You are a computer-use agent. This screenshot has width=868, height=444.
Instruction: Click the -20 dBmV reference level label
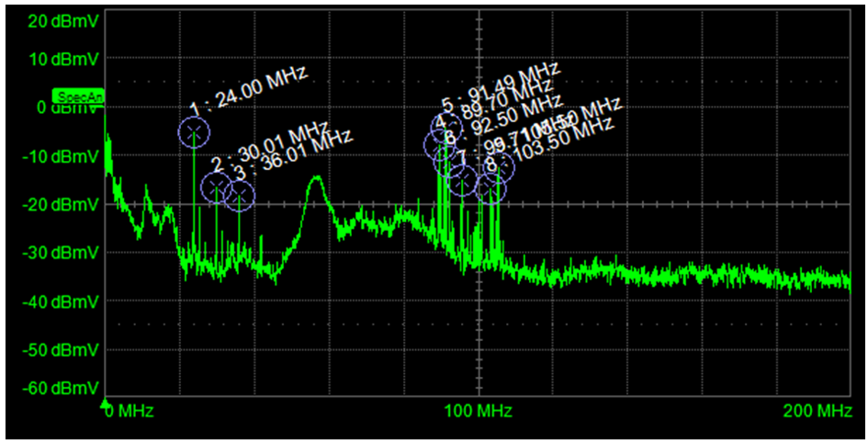click(x=60, y=205)
